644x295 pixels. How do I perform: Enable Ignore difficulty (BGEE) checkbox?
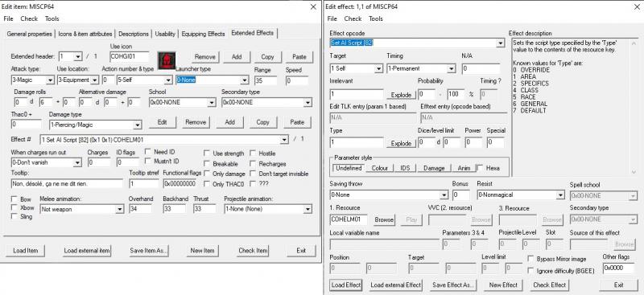tap(530, 271)
